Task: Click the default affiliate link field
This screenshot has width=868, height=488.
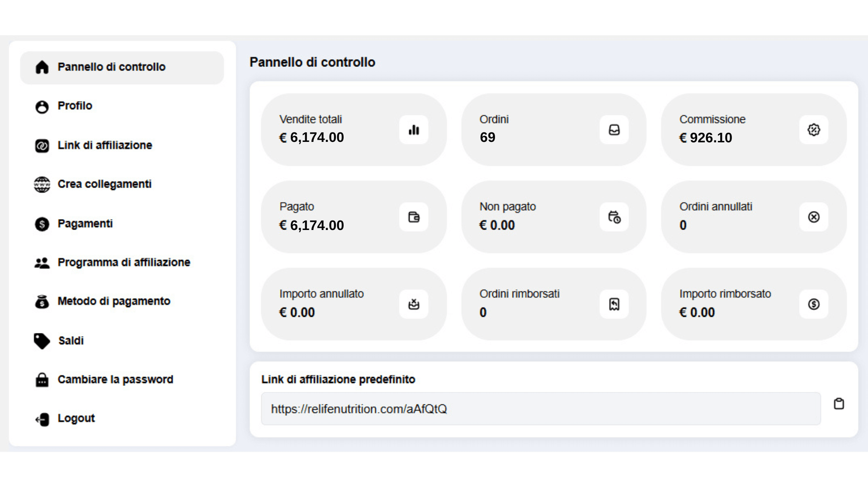Action: (541, 409)
